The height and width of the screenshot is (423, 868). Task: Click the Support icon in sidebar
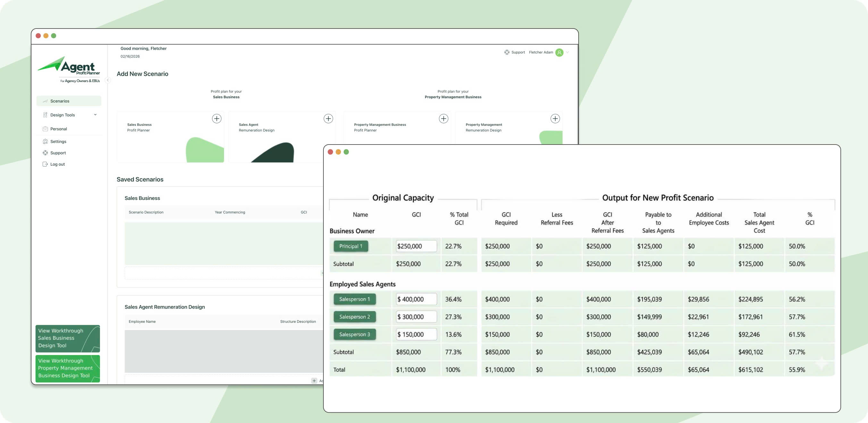(45, 153)
